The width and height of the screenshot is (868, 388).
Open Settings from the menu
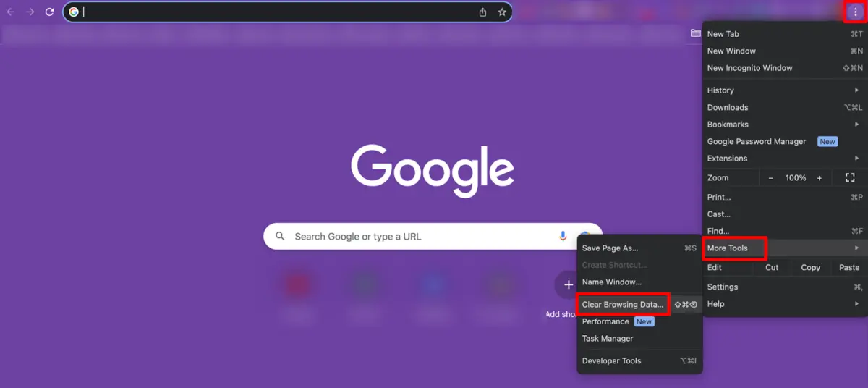pos(785,287)
